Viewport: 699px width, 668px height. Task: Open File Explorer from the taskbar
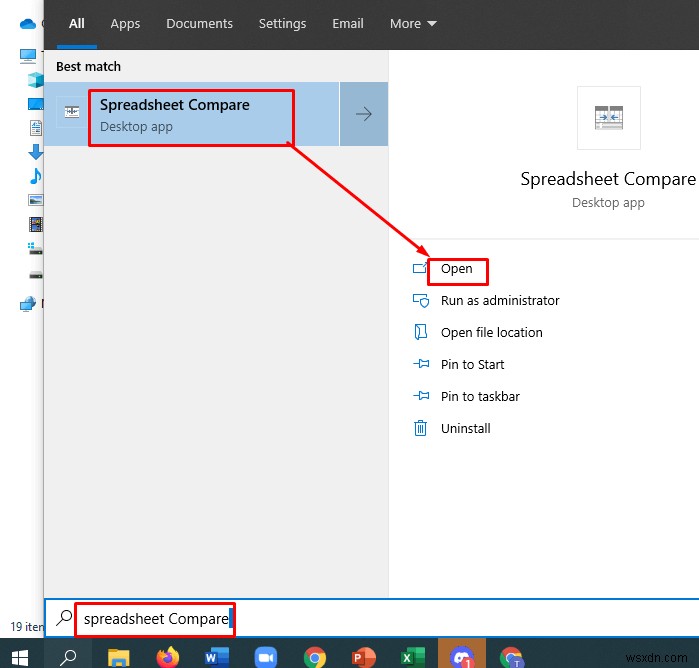[119, 658]
